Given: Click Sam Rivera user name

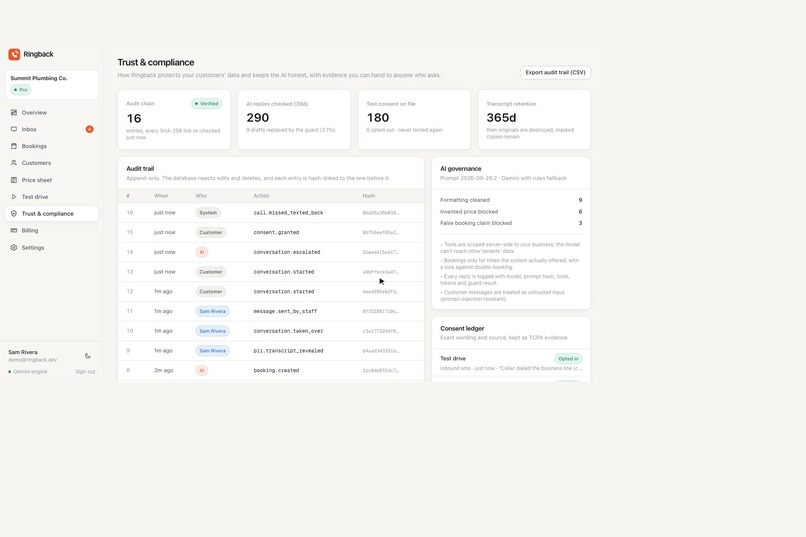Looking at the screenshot, I should coord(23,352).
